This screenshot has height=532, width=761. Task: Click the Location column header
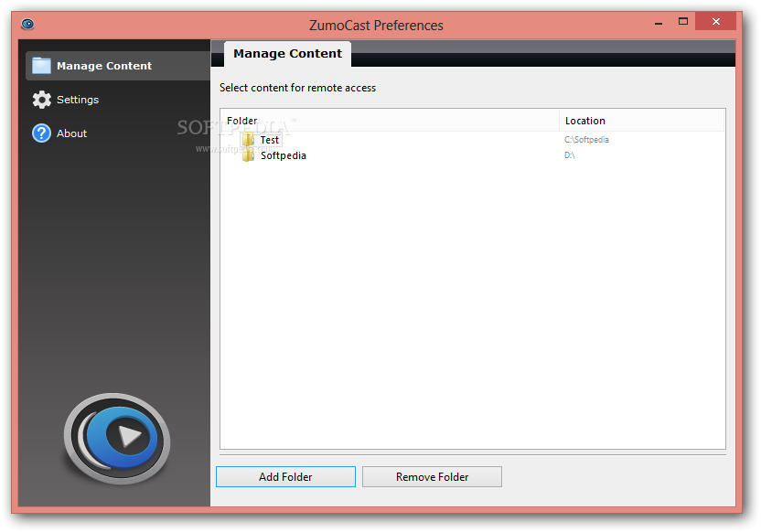641,121
